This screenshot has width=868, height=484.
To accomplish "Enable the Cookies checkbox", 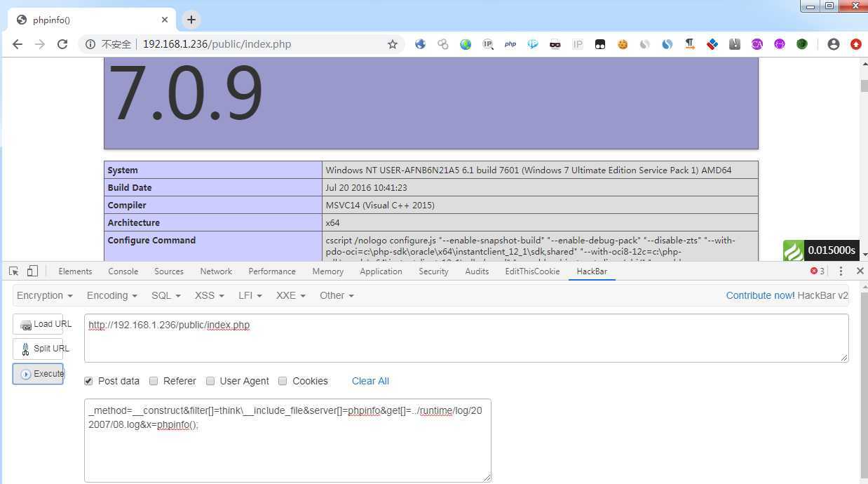I will [283, 381].
